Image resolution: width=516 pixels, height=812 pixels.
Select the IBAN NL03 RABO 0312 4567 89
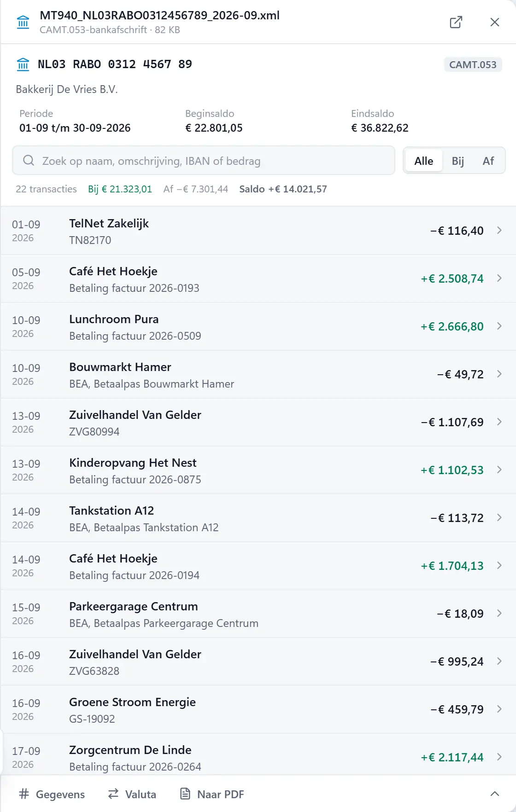tap(115, 64)
